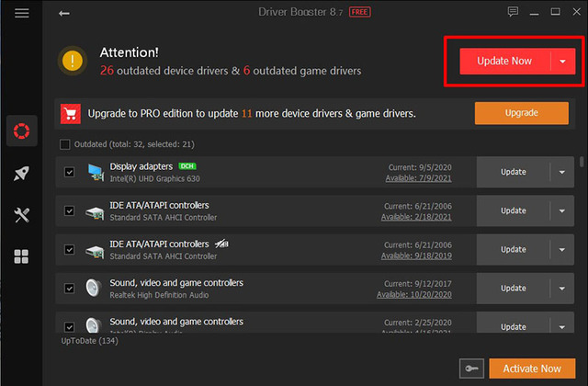
Task: Expand options for Realtek audio update
Action: pos(561,288)
